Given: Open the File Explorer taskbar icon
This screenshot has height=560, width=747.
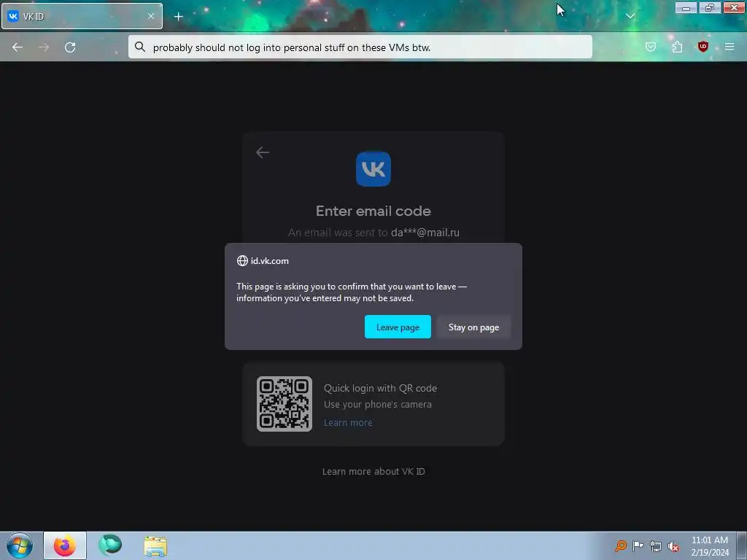Looking at the screenshot, I should point(155,546).
